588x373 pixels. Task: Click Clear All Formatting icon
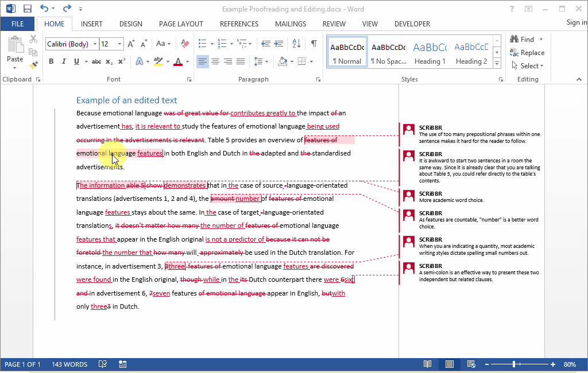pos(184,43)
